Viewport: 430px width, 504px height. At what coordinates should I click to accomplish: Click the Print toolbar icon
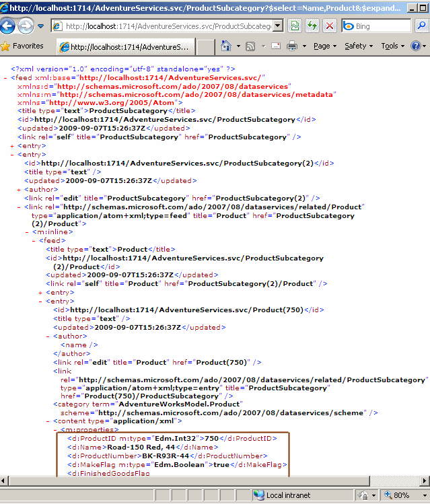(x=292, y=46)
